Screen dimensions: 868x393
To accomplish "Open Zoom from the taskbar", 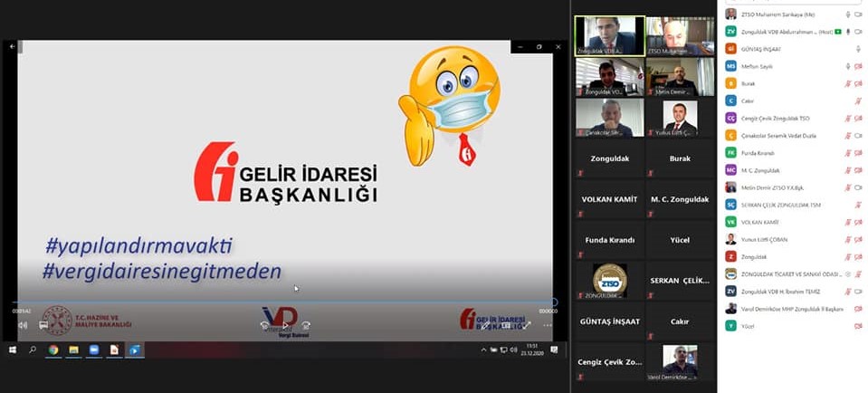I will tap(93, 350).
